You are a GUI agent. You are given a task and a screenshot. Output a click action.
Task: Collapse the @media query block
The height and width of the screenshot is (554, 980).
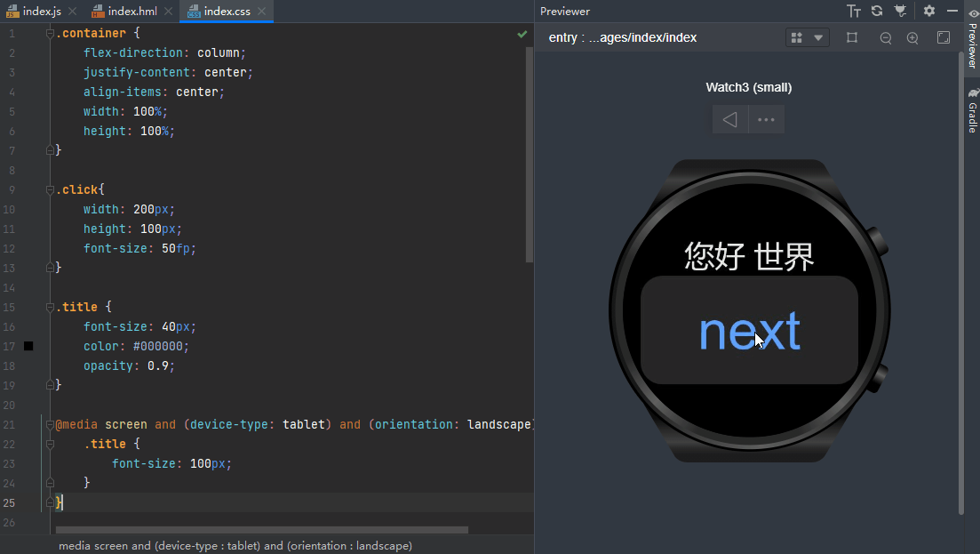52,425
